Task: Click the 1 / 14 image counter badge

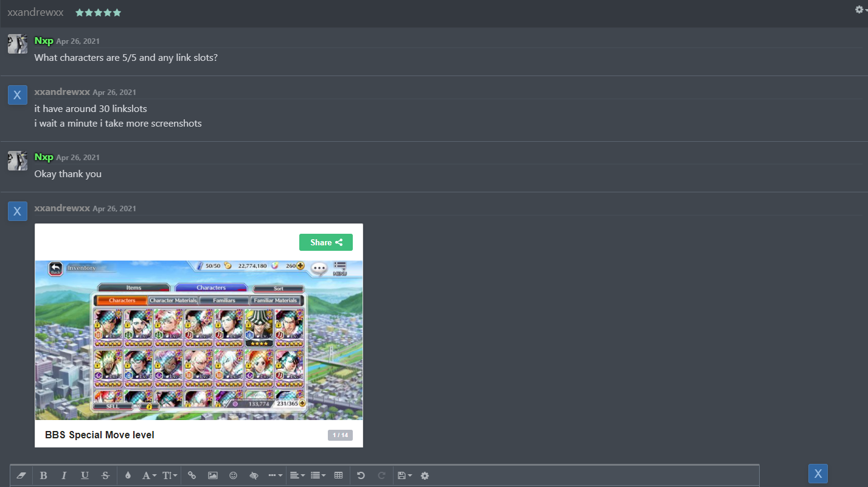Action: click(340, 435)
